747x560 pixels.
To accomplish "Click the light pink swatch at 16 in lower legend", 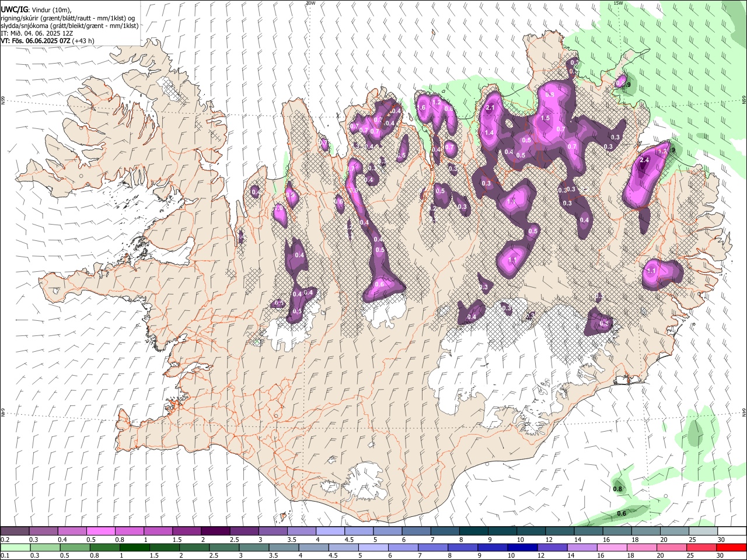I will pos(612,548).
